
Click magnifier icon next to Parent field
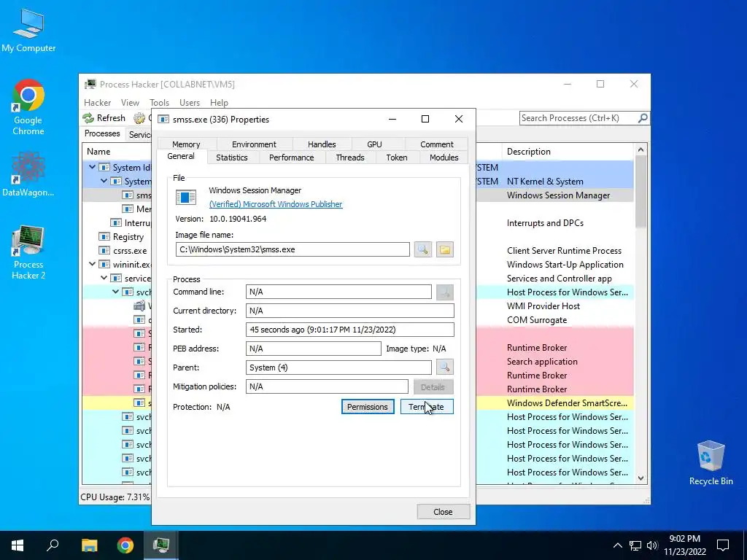tap(444, 367)
